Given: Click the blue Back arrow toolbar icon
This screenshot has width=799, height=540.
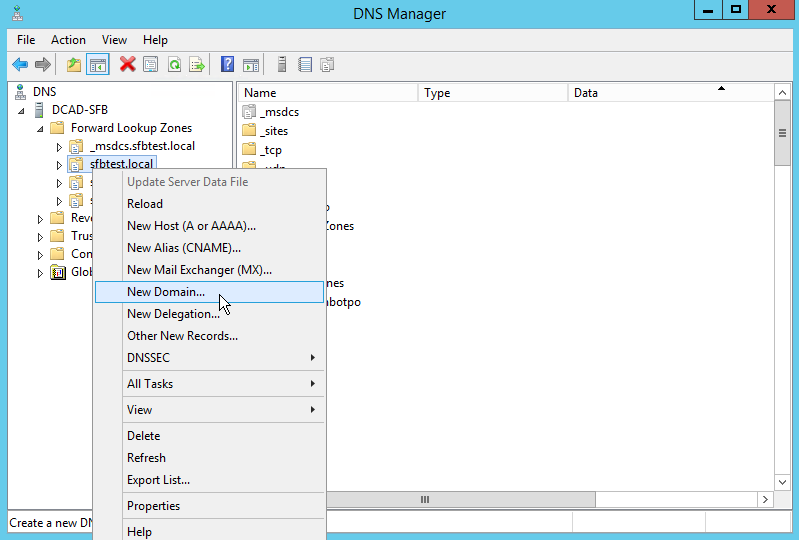Looking at the screenshot, I should pos(20,65).
